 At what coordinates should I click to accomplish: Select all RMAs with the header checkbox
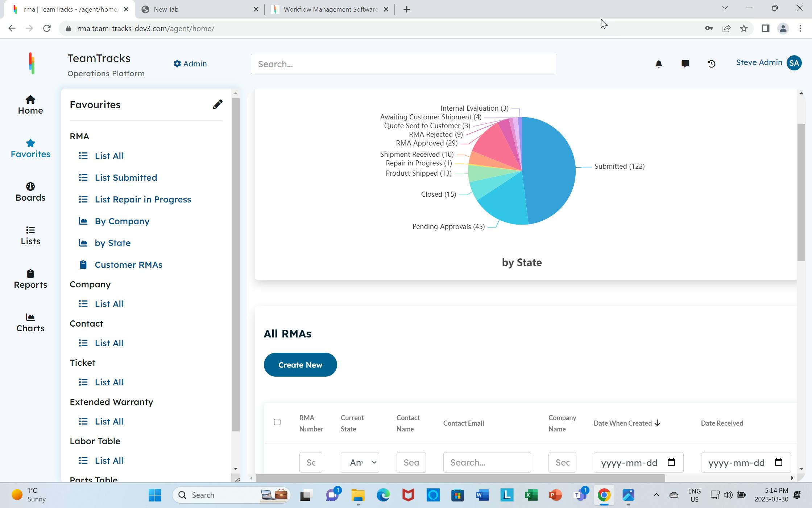tap(277, 422)
